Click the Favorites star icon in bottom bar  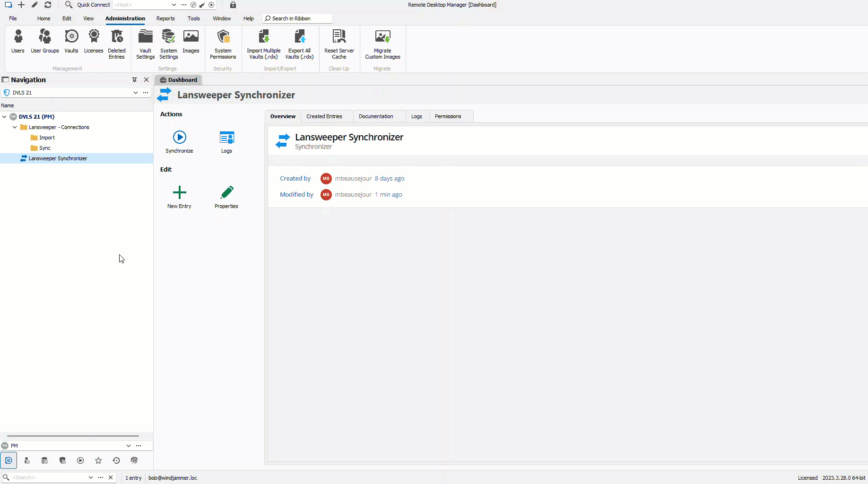point(98,460)
